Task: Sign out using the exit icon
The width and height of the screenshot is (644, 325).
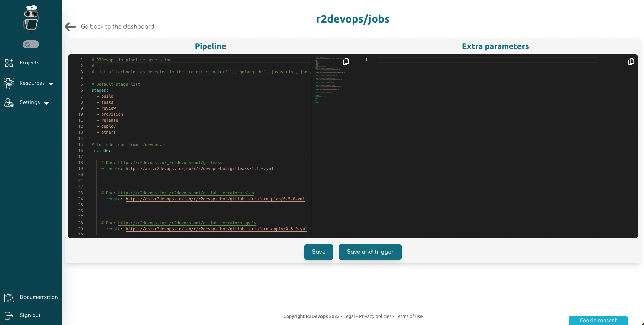Action: tap(9, 315)
